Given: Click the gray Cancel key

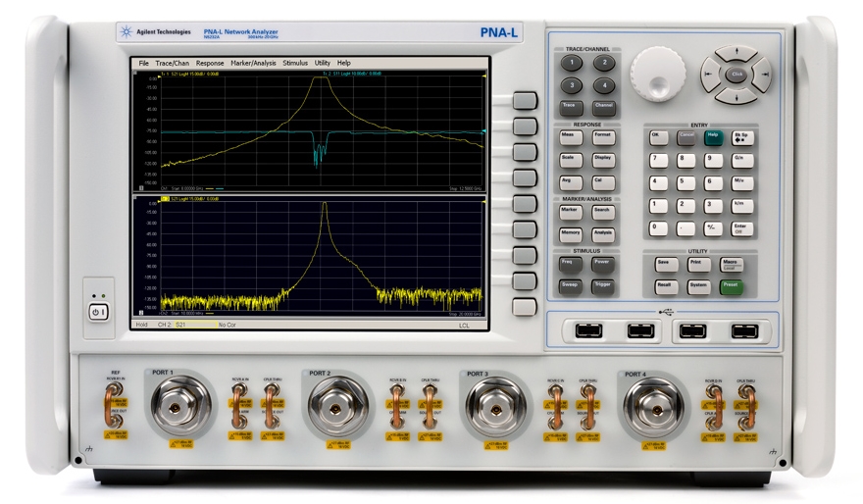Looking at the screenshot, I should coord(685,137).
